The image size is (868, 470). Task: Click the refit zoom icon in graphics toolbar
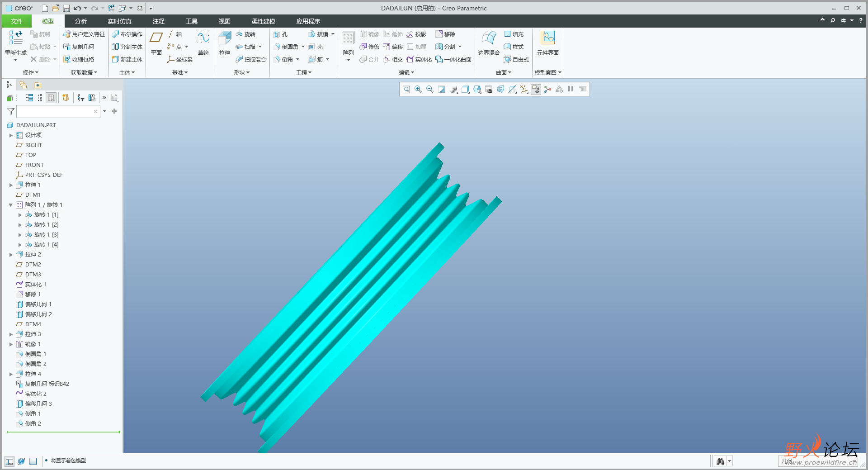(406, 89)
